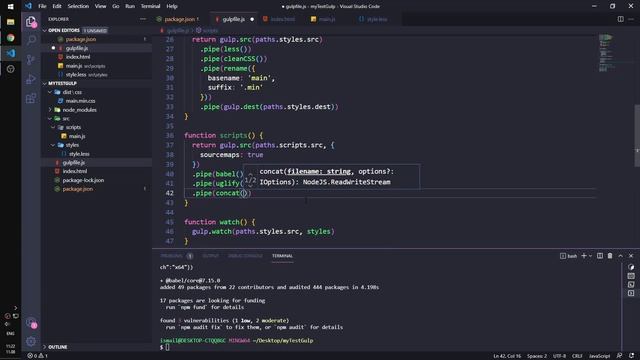
Task: Click the split editor right icon
Action: 620,19
